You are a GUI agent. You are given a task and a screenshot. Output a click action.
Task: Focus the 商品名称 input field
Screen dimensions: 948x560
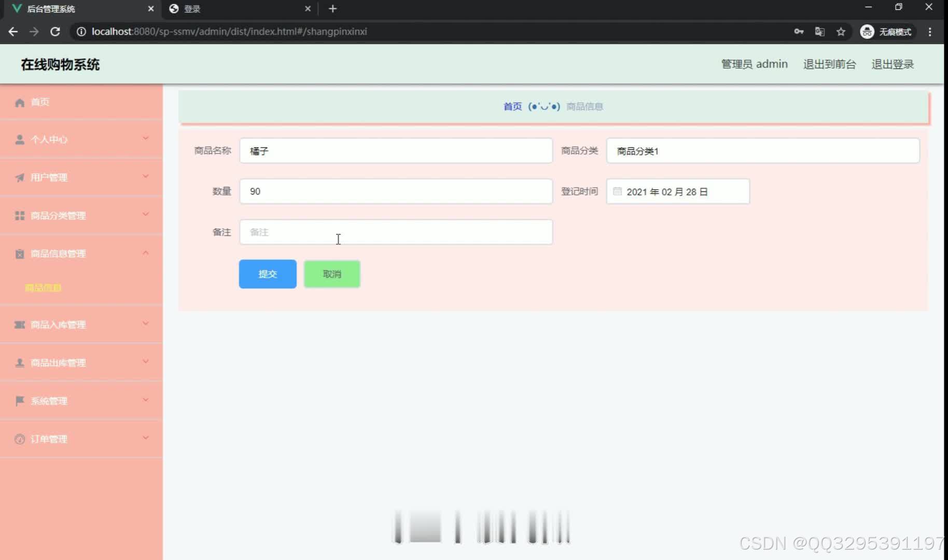tap(396, 151)
